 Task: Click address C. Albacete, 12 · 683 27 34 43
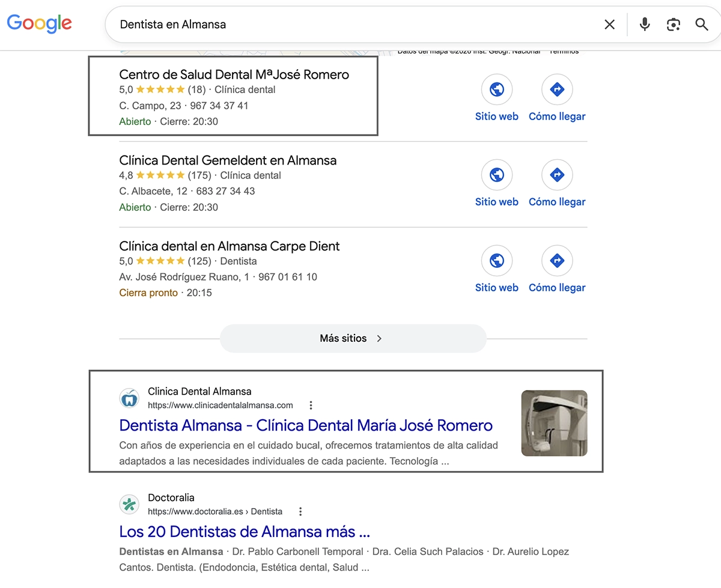(187, 191)
